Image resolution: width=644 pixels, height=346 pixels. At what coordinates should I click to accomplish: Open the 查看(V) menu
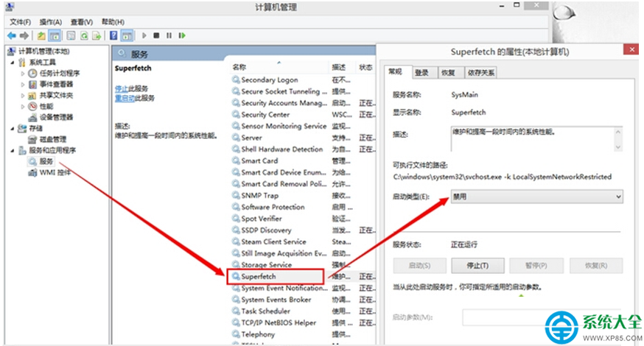coord(81,22)
